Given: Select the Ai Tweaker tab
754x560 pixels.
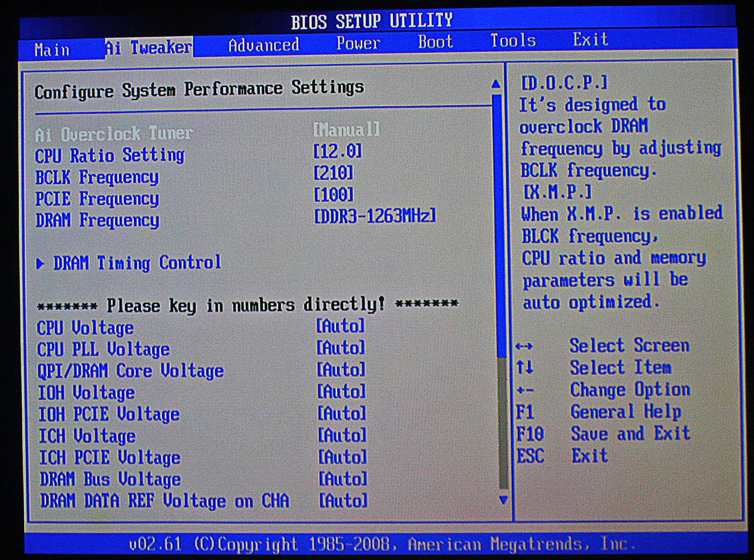Looking at the screenshot, I should coord(147,46).
